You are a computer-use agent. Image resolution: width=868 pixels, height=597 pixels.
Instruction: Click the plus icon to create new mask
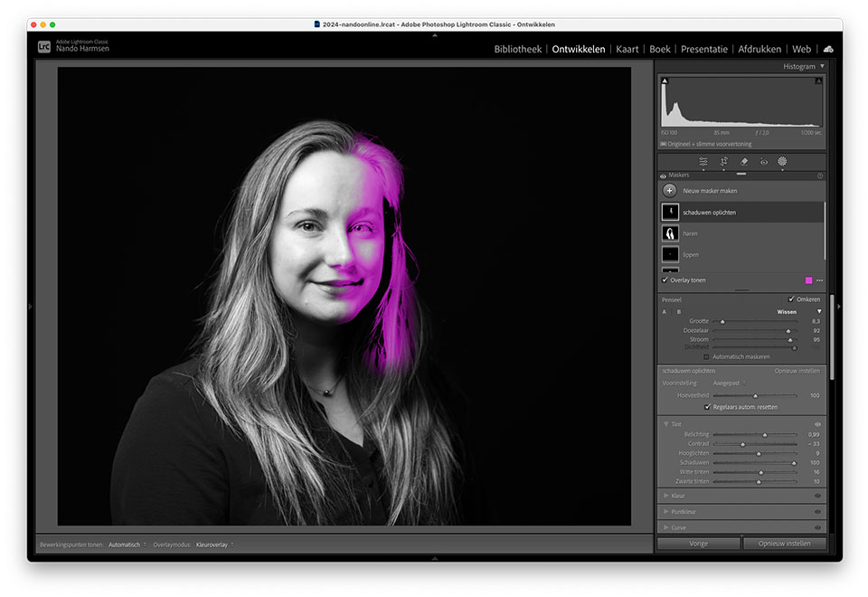coord(670,191)
